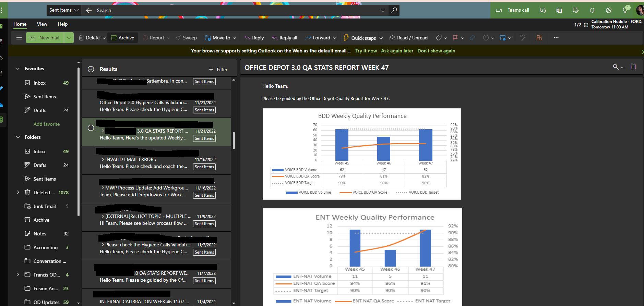Collapse the Folders section

18,137
